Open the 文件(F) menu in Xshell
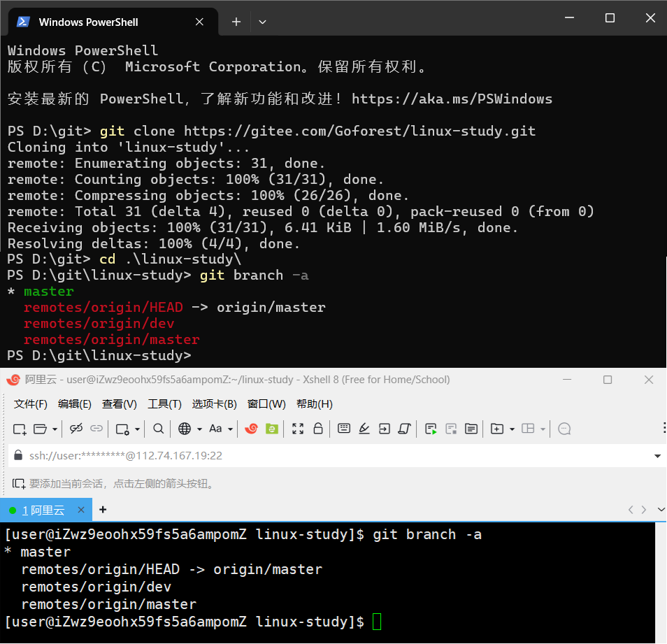The height and width of the screenshot is (644, 667). point(30,403)
